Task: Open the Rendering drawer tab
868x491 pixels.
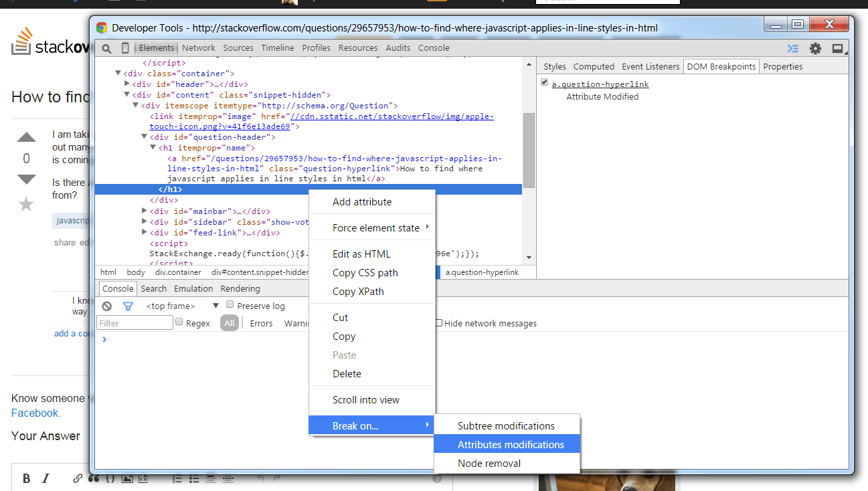Action: click(x=240, y=289)
